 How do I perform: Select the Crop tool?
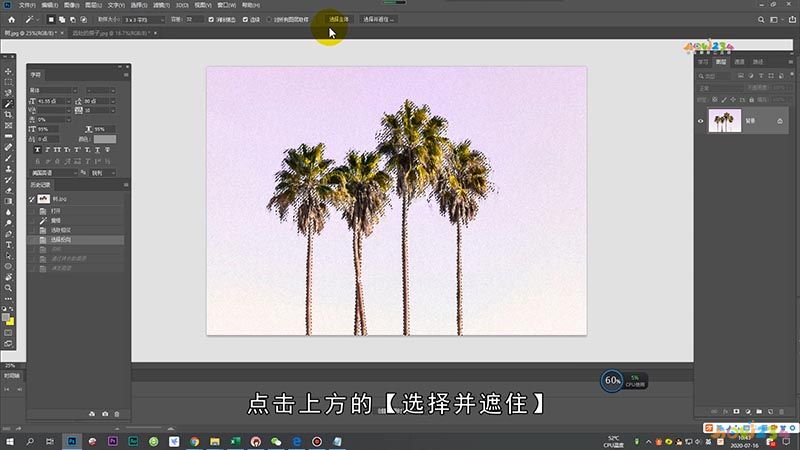point(8,115)
